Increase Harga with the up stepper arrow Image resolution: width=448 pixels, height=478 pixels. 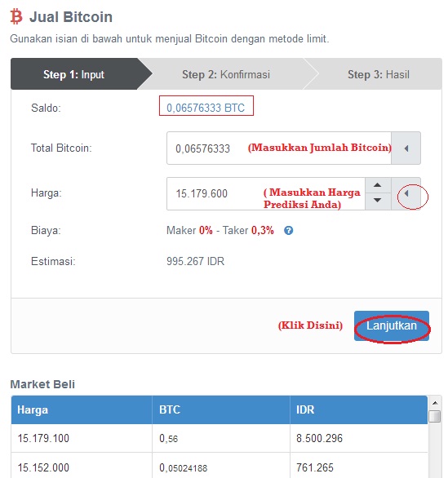[378, 185]
